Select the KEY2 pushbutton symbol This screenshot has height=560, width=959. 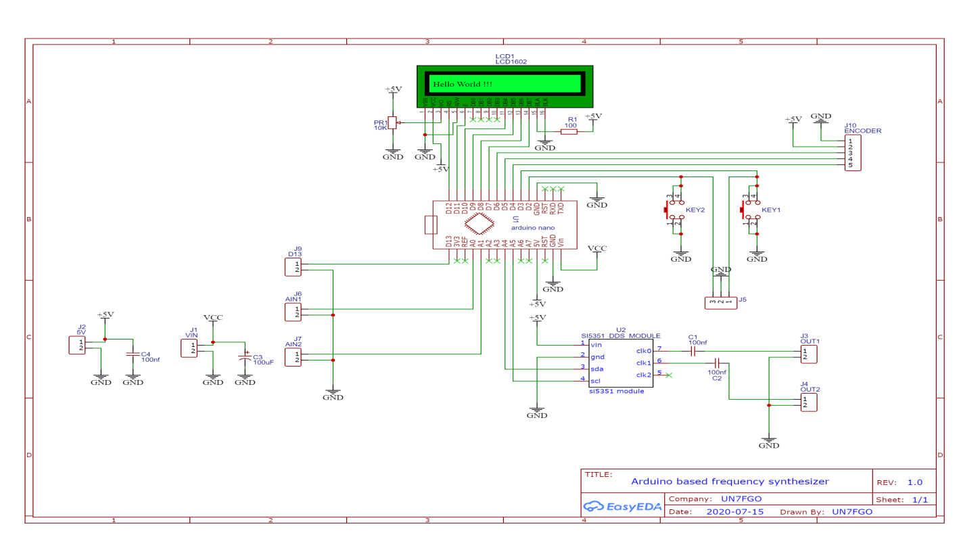(674, 210)
